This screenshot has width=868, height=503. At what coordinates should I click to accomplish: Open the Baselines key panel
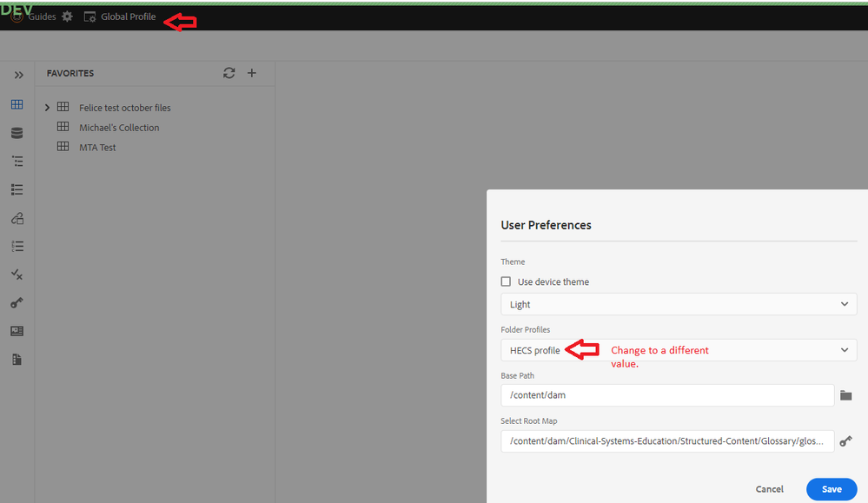[x=17, y=302]
